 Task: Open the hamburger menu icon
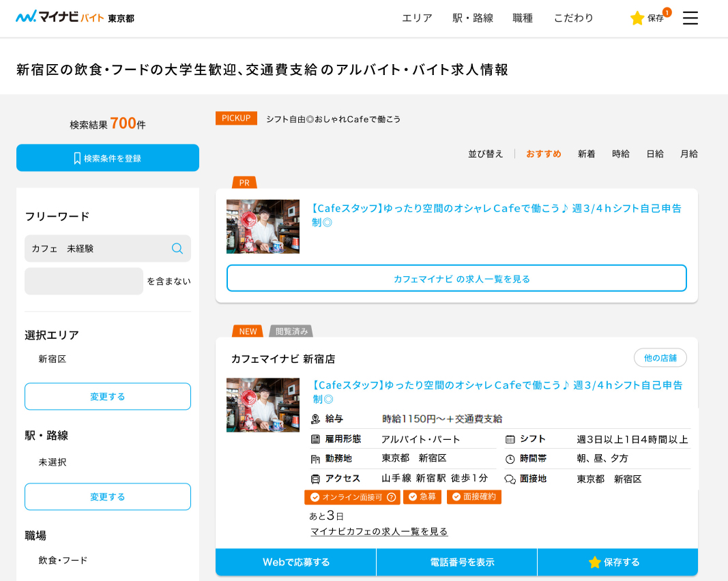click(690, 18)
